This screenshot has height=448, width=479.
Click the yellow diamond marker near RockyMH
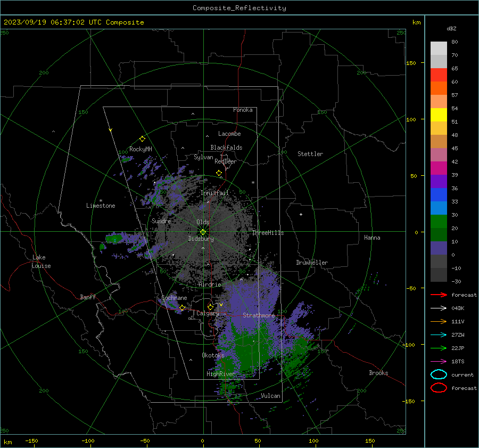click(x=142, y=139)
